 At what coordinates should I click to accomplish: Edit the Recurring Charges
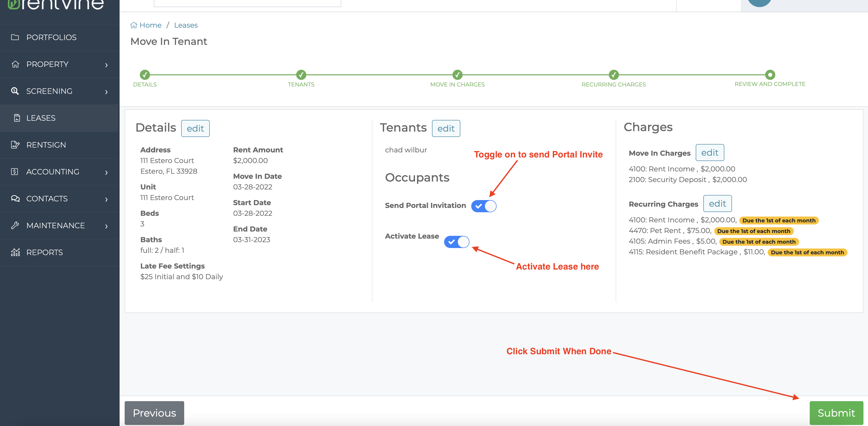pyautogui.click(x=718, y=203)
